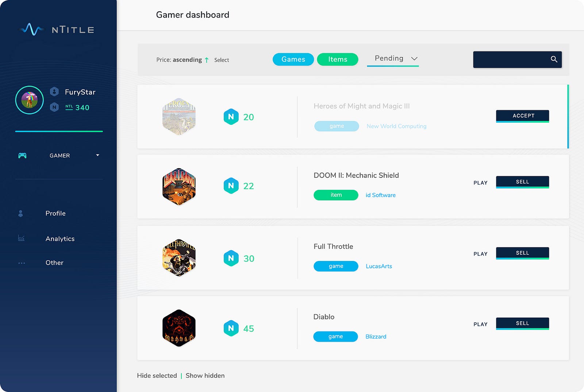This screenshot has width=584, height=392.
Task: Click the Gamer dashboard heading
Action: pos(193,15)
